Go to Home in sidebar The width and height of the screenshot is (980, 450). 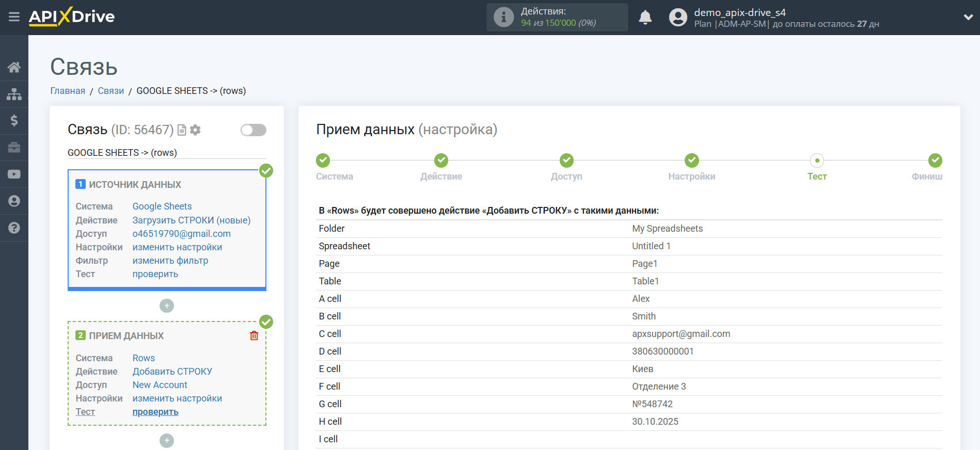point(14,67)
